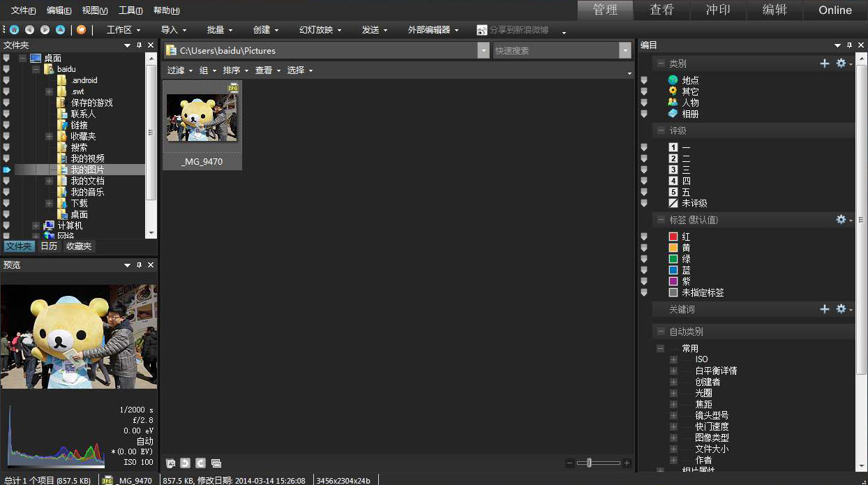The width and height of the screenshot is (868, 485).
Task: Collapse the 自动类别 section
Action: click(662, 331)
